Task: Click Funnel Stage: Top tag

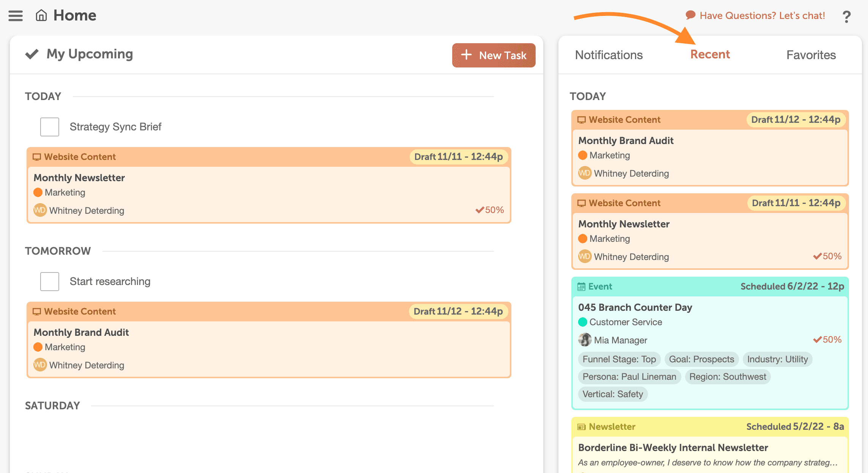Action: click(x=620, y=359)
